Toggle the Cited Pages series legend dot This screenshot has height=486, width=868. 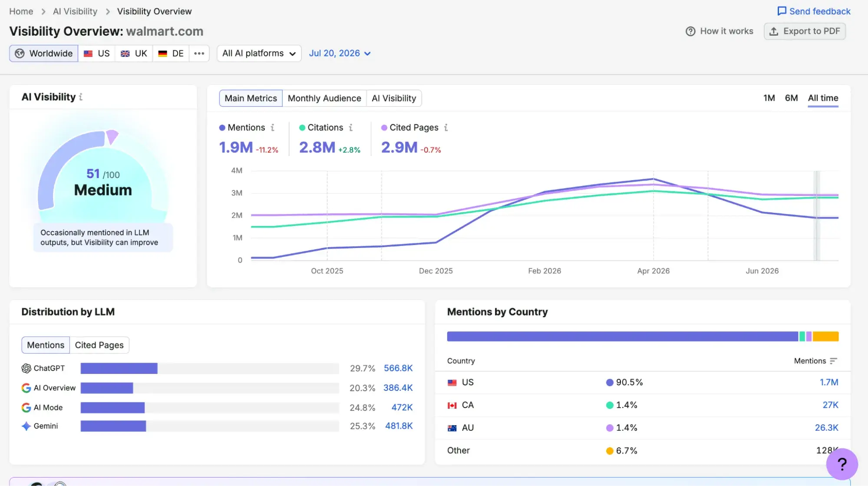tap(384, 128)
